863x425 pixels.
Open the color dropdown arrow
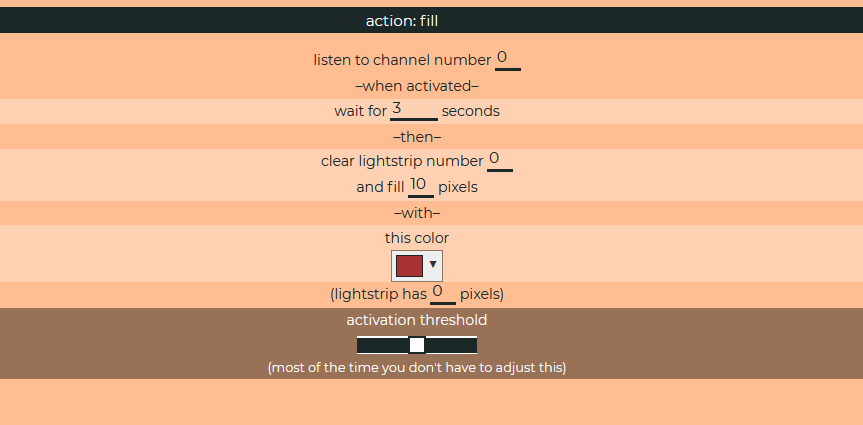pyautogui.click(x=433, y=265)
